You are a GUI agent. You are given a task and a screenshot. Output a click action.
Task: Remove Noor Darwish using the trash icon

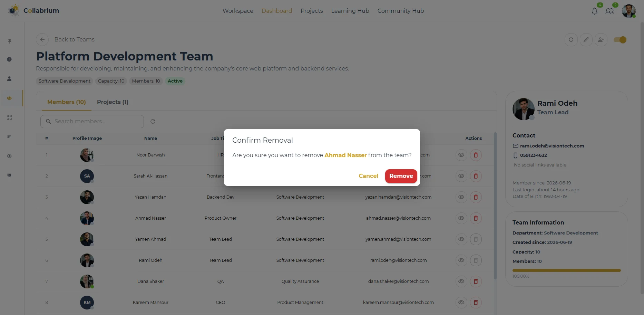click(476, 155)
